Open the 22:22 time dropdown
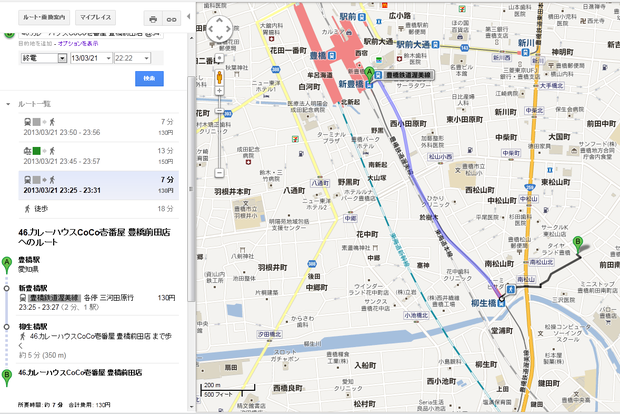The width and height of the screenshot is (620, 414). pos(132,58)
